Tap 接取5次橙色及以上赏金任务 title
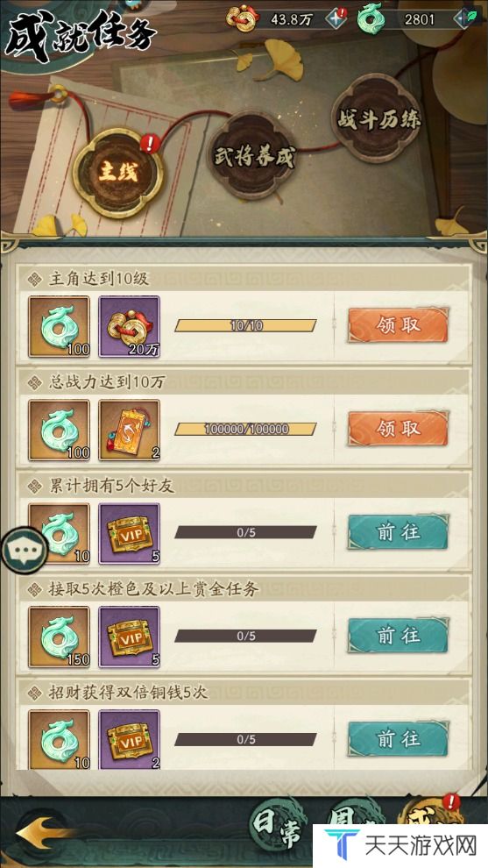 pyautogui.click(x=153, y=589)
